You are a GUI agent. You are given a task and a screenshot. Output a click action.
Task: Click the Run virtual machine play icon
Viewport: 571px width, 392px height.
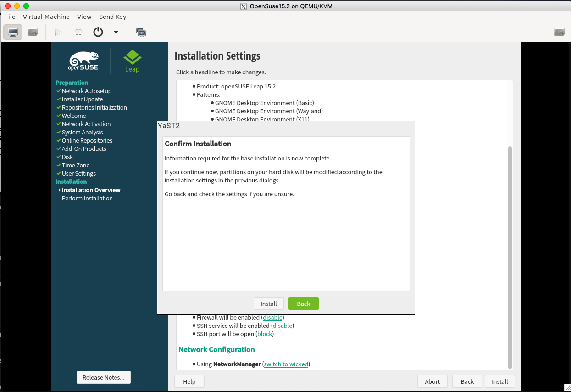click(x=58, y=32)
